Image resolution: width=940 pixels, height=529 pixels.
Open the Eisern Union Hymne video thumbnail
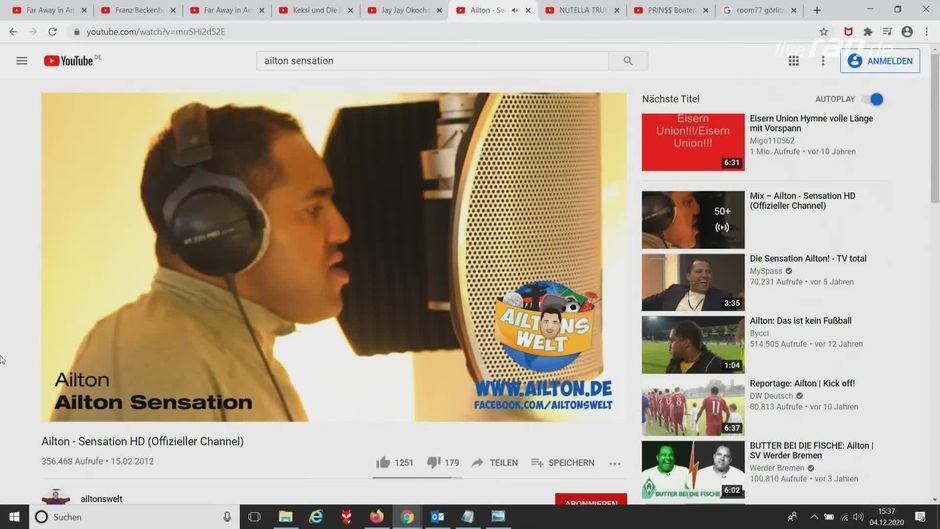tap(693, 142)
